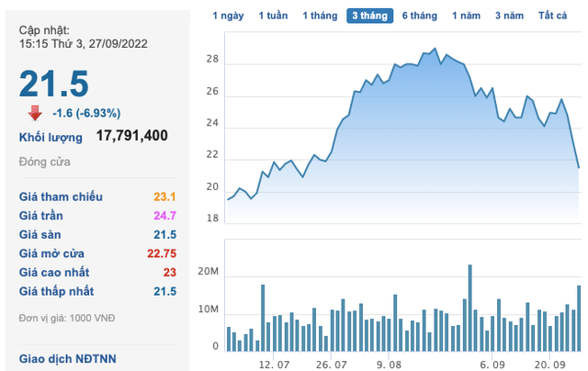Click the price line peak above 28
This screenshot has height=371, width=588.
pyautogui.click(x=435, y=49)
